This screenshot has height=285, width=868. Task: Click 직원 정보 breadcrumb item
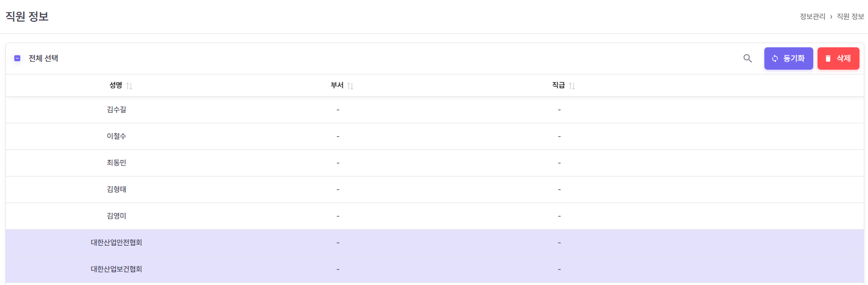[x=850, y=16]
